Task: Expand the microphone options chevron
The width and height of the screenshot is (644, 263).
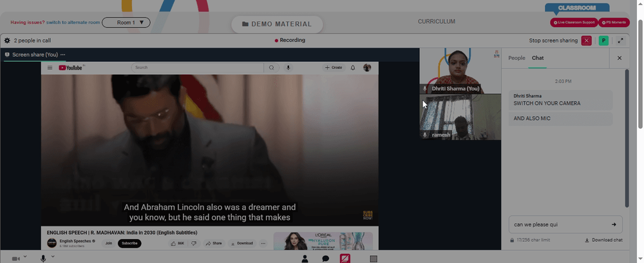Action: (x=53, y=257)
